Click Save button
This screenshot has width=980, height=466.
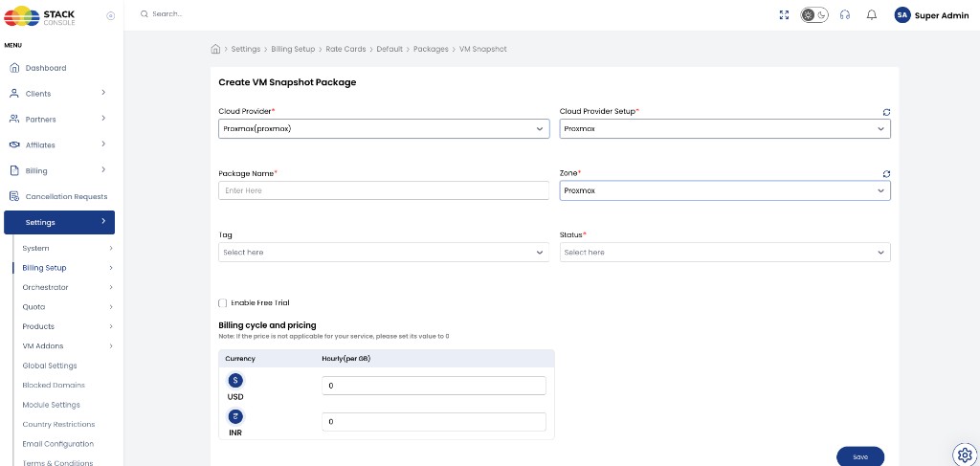pyautogui.click(x=860, y=456)
